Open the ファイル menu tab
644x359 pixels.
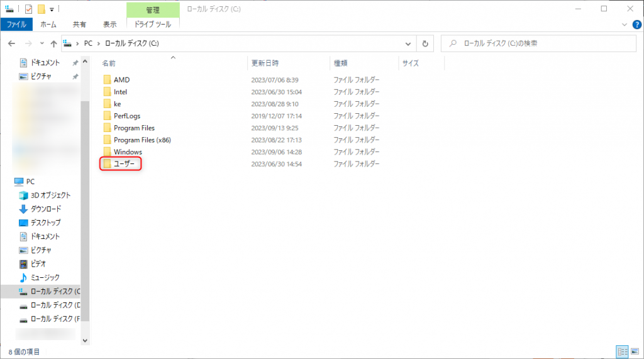(x=16, y=25)
